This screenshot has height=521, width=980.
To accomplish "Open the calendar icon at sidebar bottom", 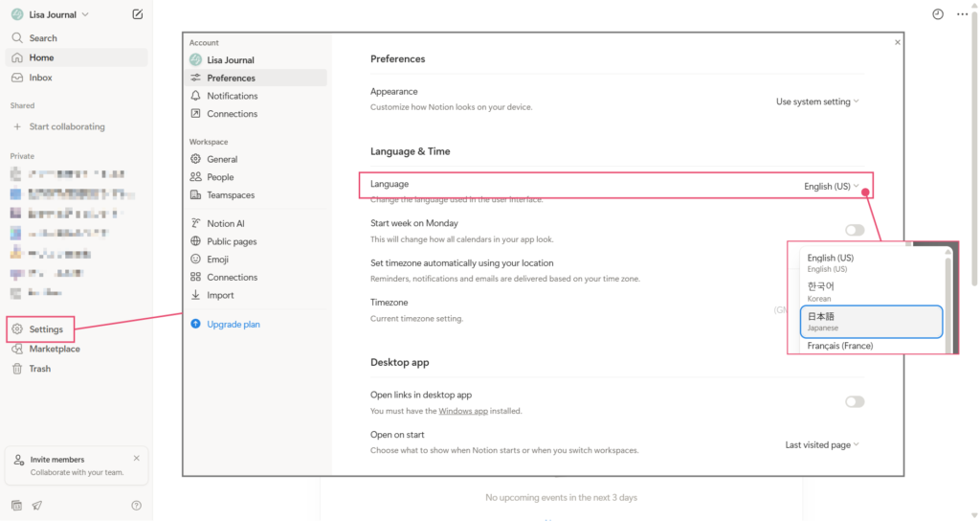I will pyautogui.click(x=17, y=506).
